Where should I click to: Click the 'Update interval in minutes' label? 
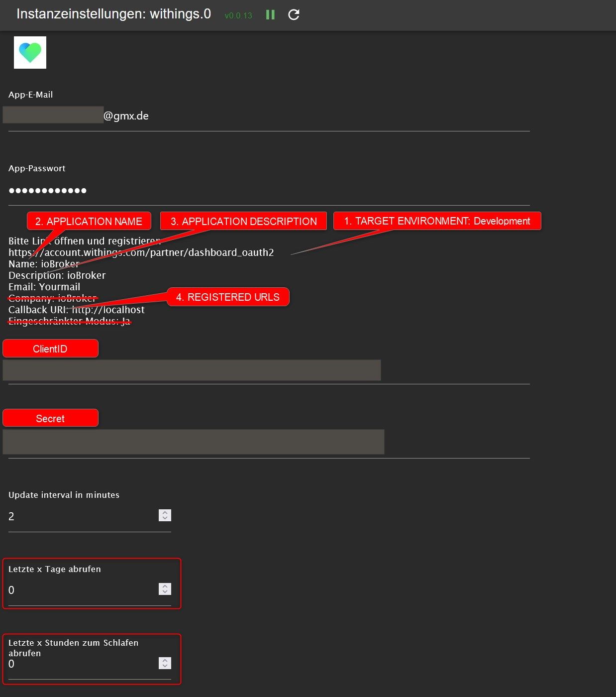coord(64,495)
